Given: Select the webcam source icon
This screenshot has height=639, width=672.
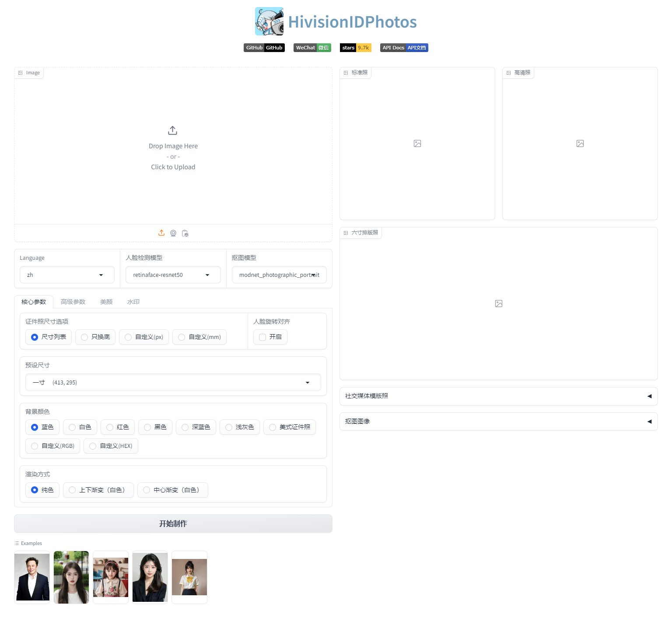Looking at the screenshot, I should pos(173,233).
